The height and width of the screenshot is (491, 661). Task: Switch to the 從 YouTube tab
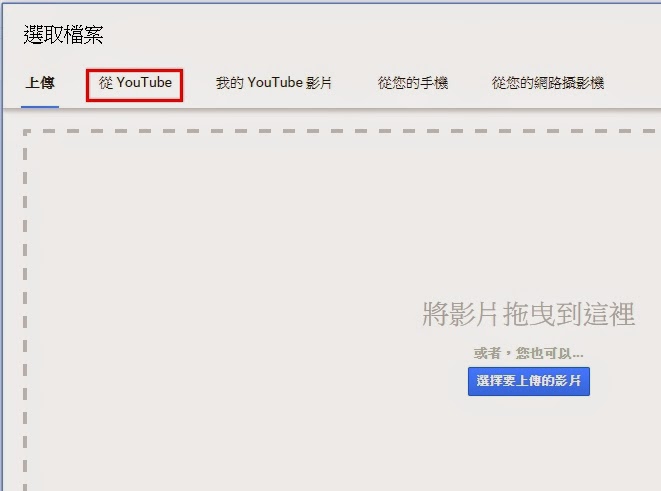135,83
